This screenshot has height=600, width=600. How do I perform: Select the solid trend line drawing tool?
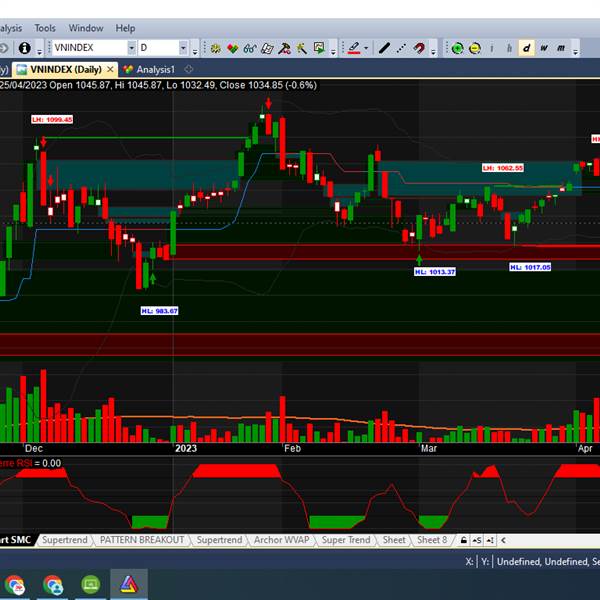tap(384, 49)
